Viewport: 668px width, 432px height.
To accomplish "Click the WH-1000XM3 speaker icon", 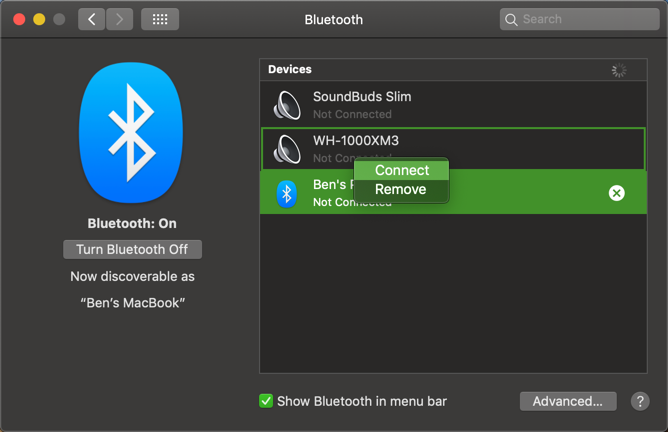I will pyautogui.click(x=287, y=149).
